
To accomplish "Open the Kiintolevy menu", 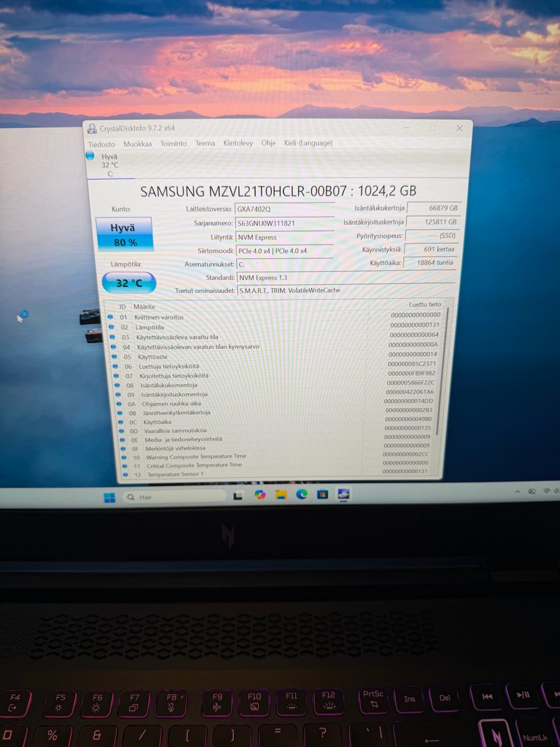I will tap(238, 143).
